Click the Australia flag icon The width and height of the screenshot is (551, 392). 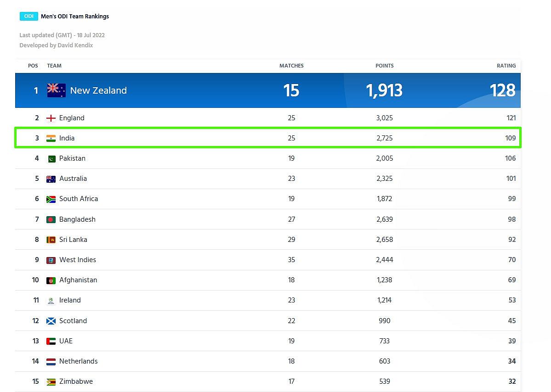point(51,179)
